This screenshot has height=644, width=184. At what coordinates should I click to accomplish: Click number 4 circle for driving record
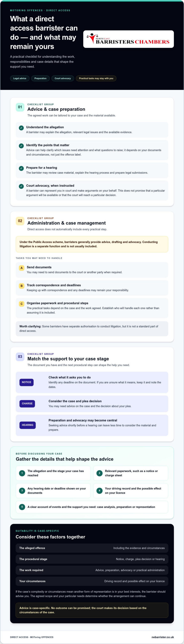pyautogui.click(x=100, y=491)
